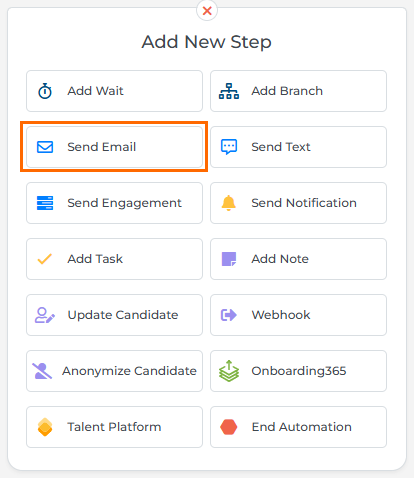Choose the Update Candidate step
The height and width of the screenshot is (478, 414).
pyautogui.click(x=114, y=315)
